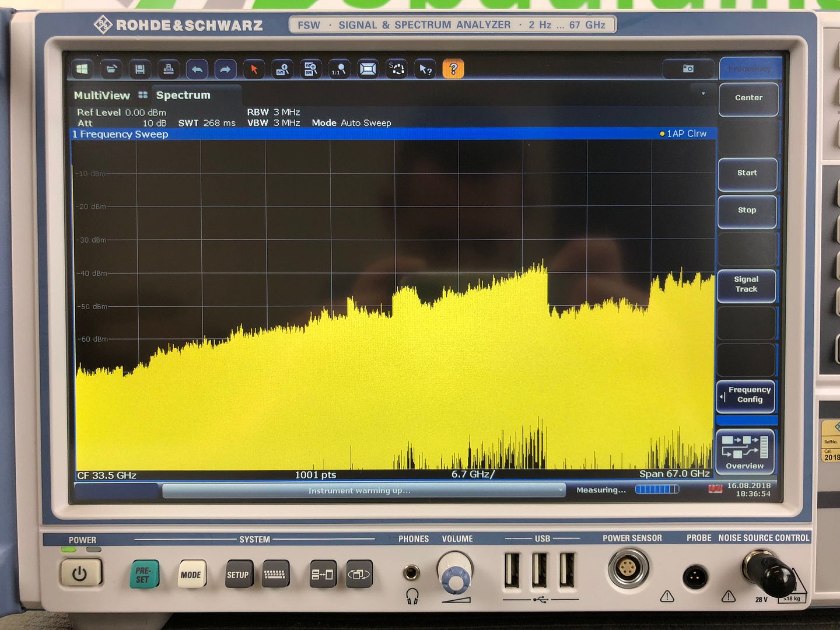Click the RBW 3 MHz setting
The height and width of the screenshot is (630, 840).
(274, 112)
